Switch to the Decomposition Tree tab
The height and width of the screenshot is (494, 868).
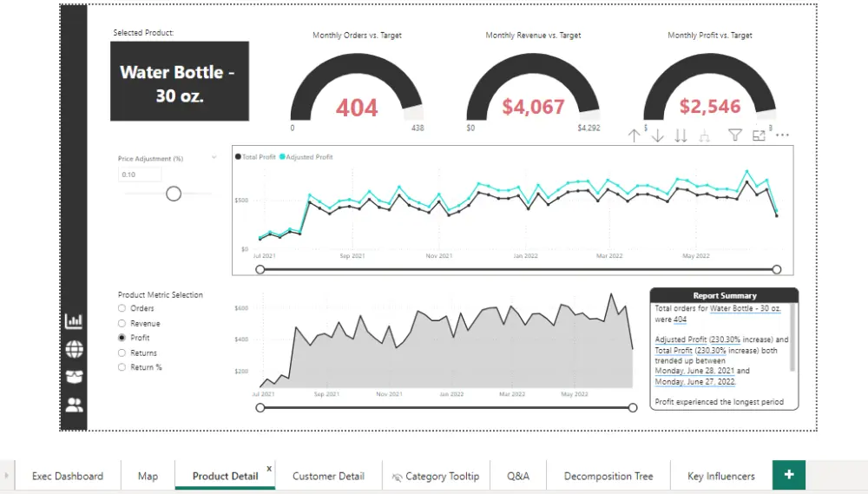pos(608,476)
